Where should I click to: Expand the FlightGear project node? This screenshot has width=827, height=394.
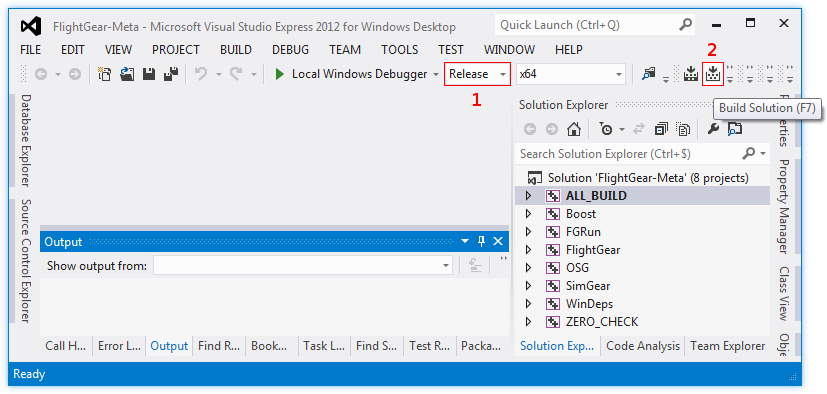coord(528,250)
